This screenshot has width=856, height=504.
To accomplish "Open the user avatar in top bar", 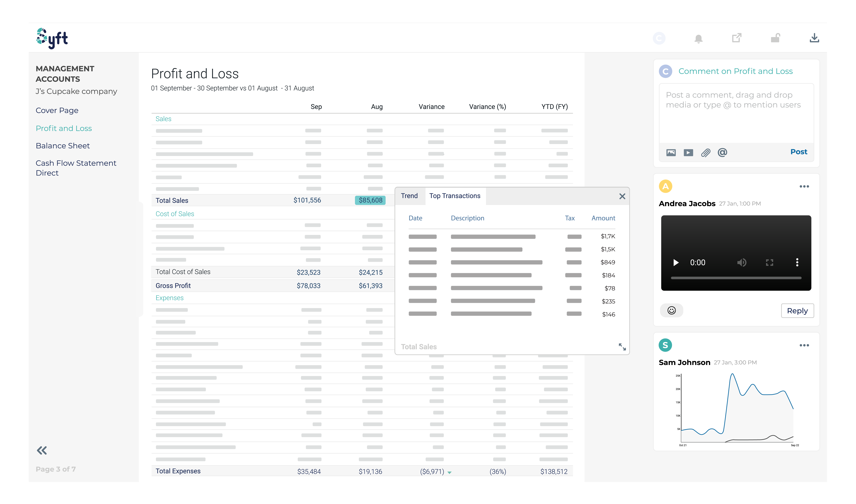I will [659, 38].
